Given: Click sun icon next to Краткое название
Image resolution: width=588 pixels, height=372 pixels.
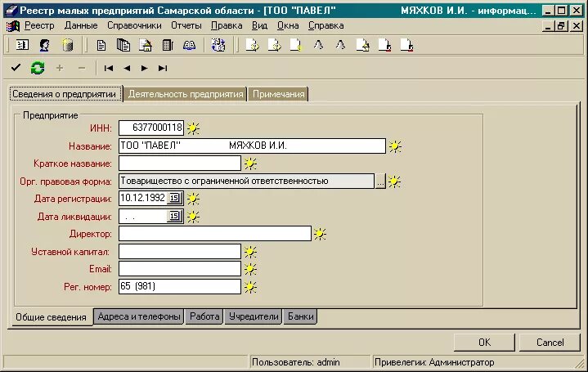Looking at the screenshot, I should point(250,164).
